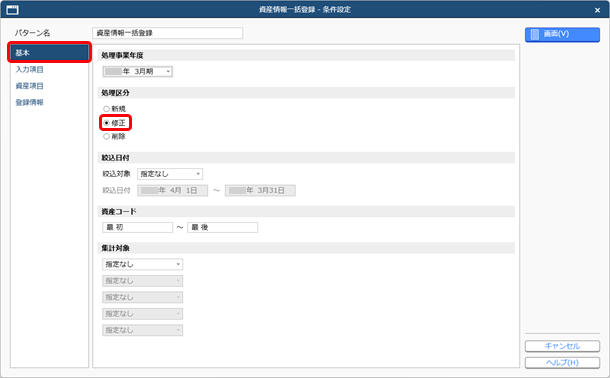
Task: Click the 集計対象 section header
Action: click(x=306, y=248)
